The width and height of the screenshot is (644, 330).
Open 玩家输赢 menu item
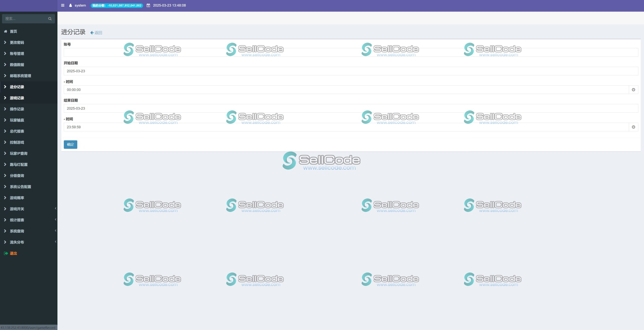pyautogui.click(x=29, y=120)
